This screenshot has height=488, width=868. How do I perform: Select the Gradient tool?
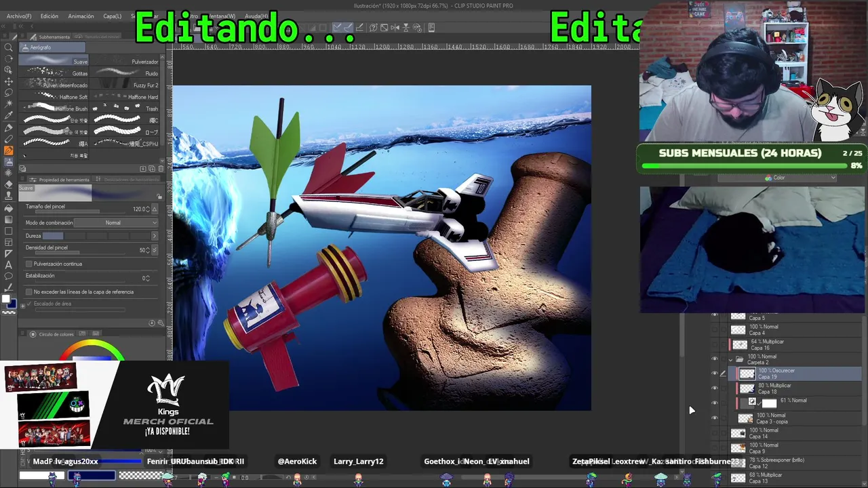pyautogui.click(x=9, y=219)
